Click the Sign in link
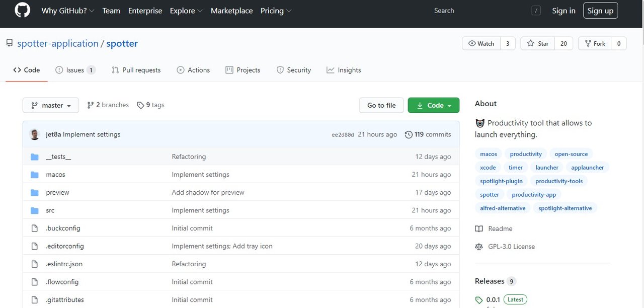Screen dimensions: 644x308 [x=563, y=11]
